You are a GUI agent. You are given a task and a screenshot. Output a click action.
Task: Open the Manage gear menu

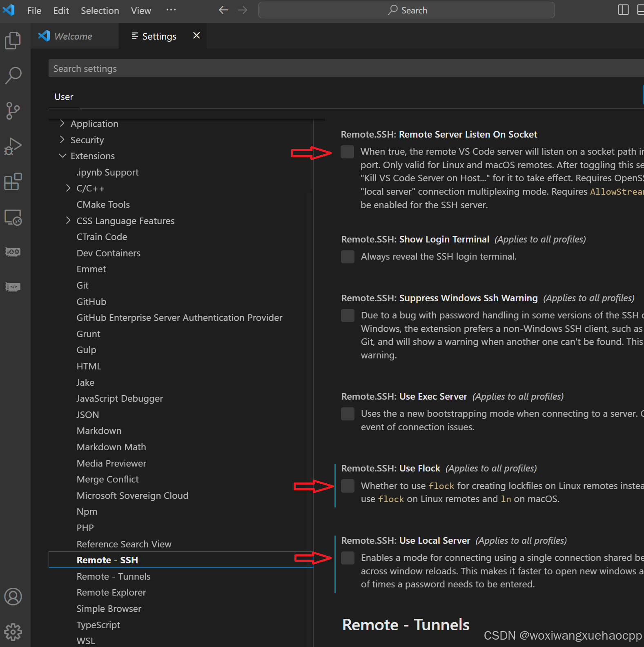pyautogui.click(x=13, y=632)
